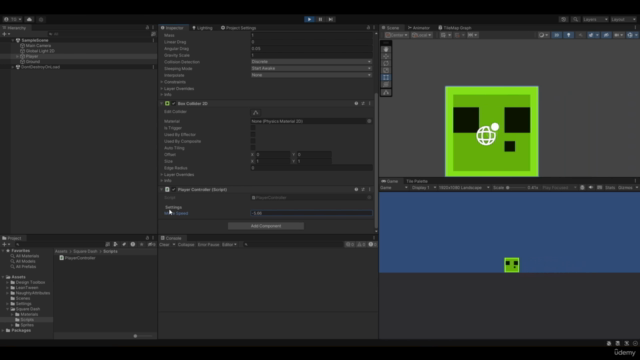Open the Local rotation dropdown in Scene
This screenshot has width=640, height=360.
pos(422,35)
